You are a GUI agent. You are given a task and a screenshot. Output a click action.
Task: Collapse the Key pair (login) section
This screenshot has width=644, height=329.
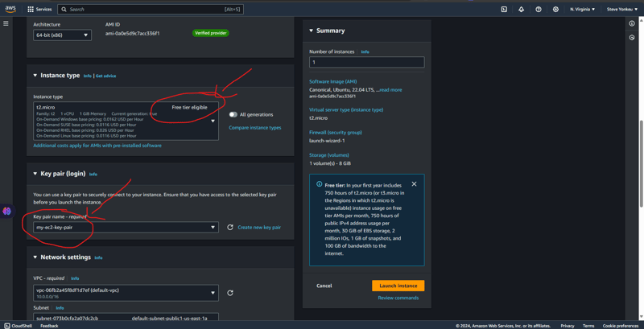pyautogui.click(x=35, y=174)
